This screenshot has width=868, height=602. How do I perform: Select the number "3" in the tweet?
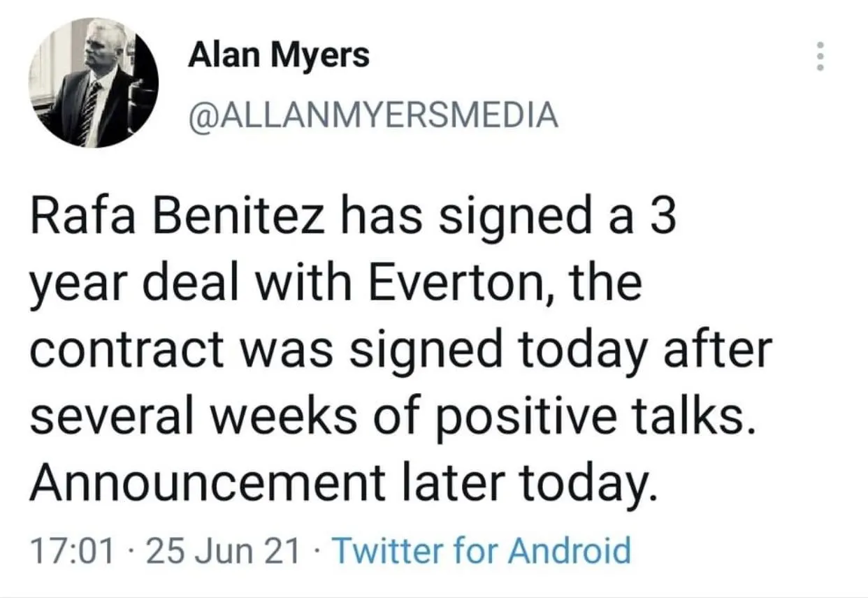(x=664, y=217)
